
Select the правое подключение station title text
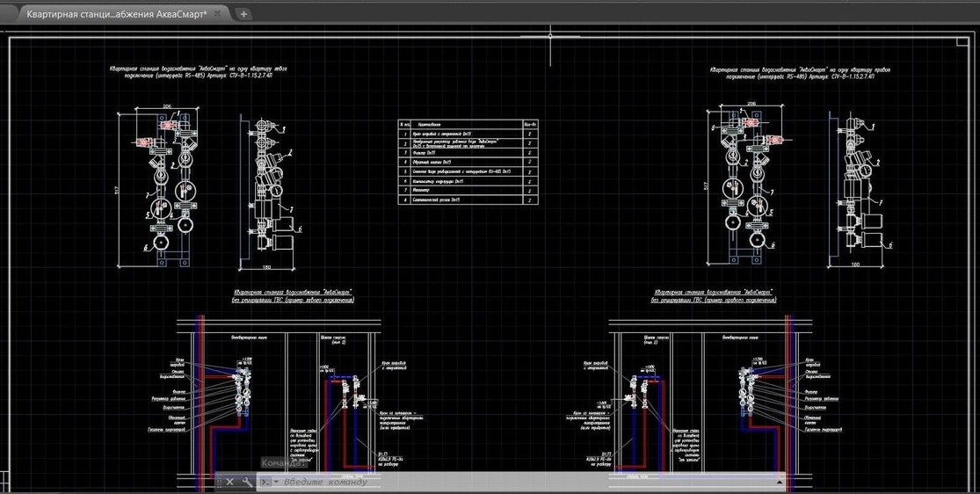(801, 72)
